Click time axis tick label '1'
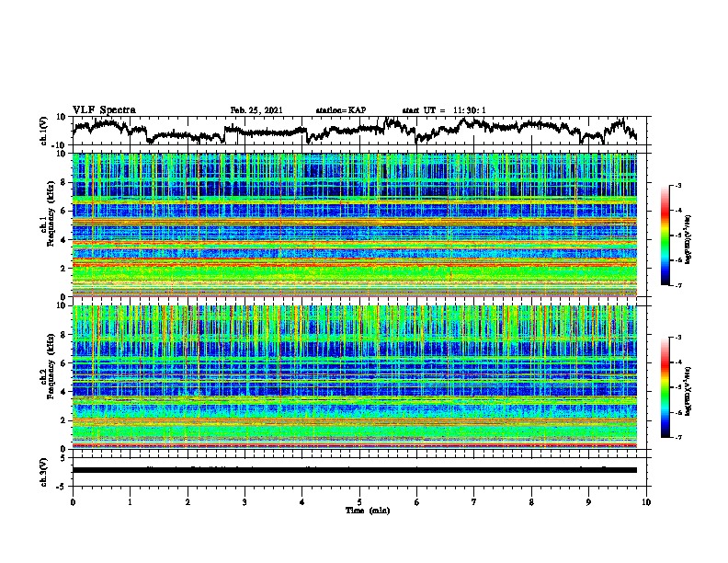 click(x=130, y=502)
